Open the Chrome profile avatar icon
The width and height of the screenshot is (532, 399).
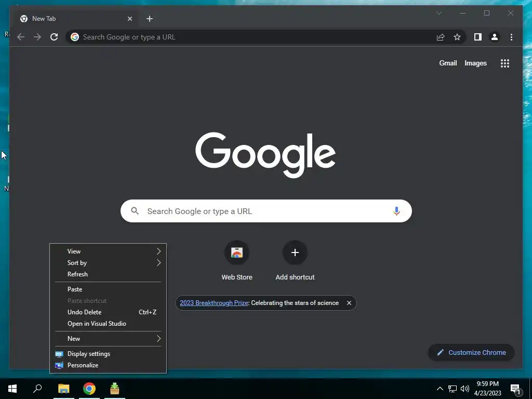pos(495,37)
